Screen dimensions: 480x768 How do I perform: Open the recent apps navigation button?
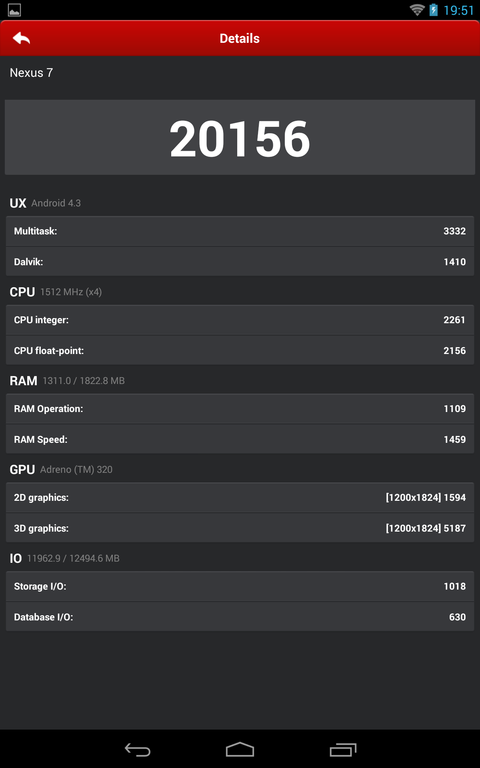343,749
